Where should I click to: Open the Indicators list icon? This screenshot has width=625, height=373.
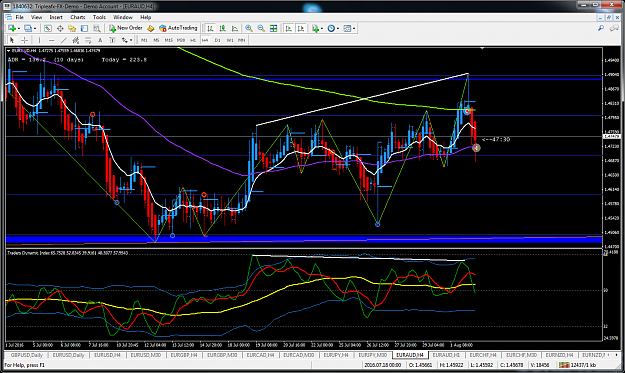[x=316, y=28]
